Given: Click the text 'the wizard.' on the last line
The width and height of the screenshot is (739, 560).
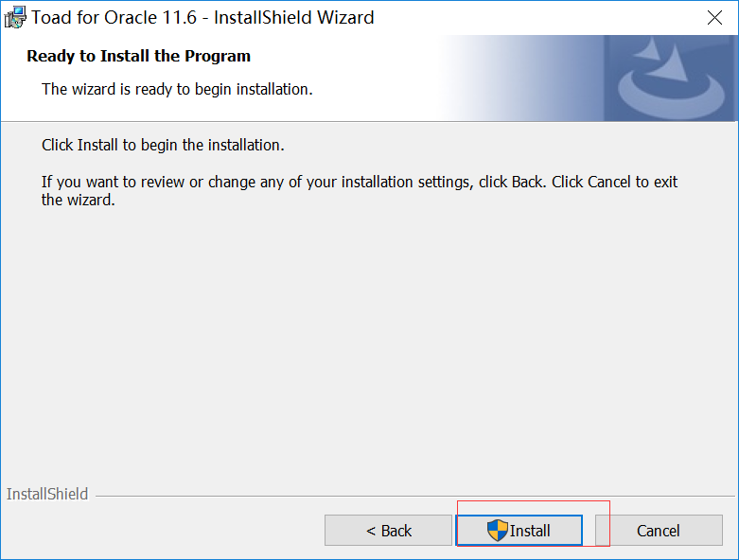Looking at the screenshot, I should [x=78, y=201].
